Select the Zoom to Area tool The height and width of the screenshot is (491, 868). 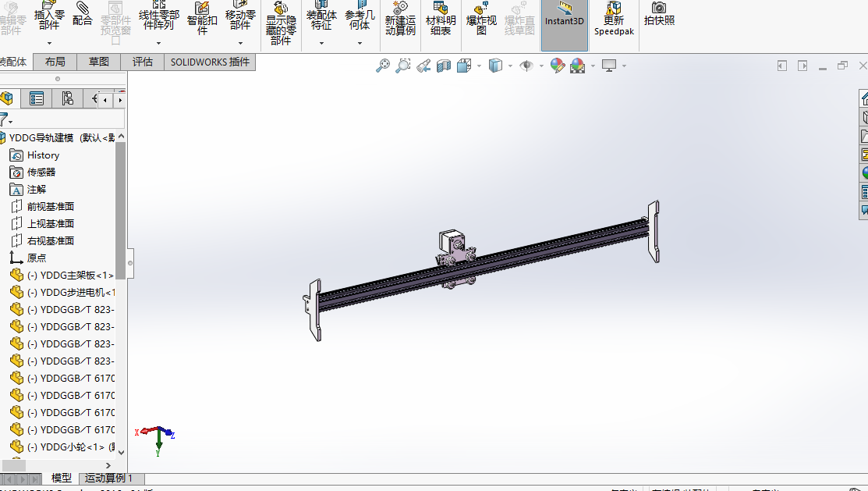[x=403, y=66]
